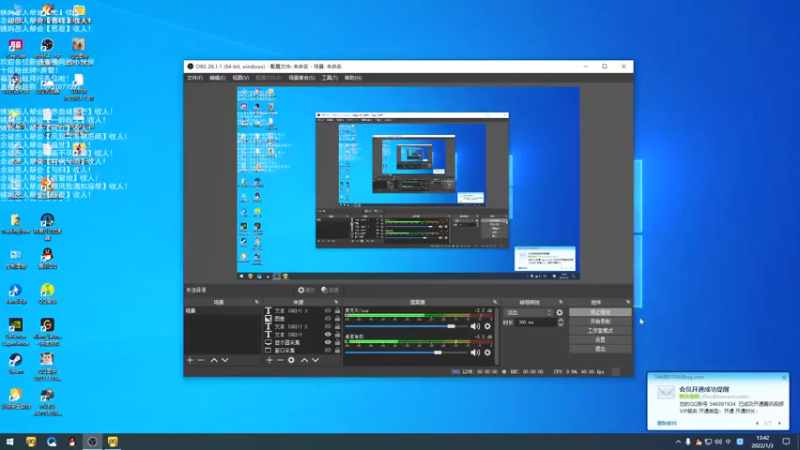Open the 文件(F) menu in OBS
The height and width of the screenshot is (450, 800).
[194, 78]
